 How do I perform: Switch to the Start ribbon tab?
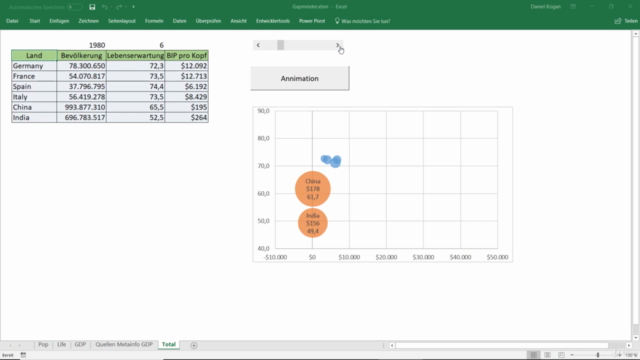click(x=35, y=21)
